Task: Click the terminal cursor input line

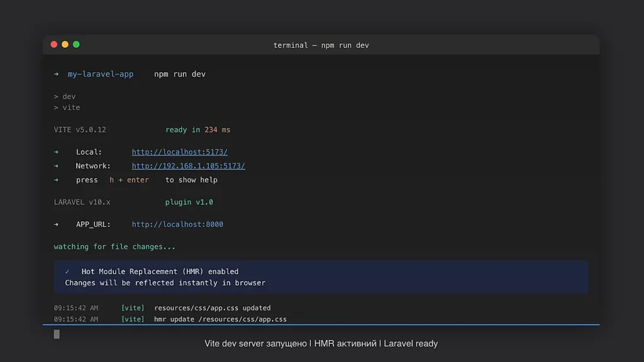Action: 57,334
